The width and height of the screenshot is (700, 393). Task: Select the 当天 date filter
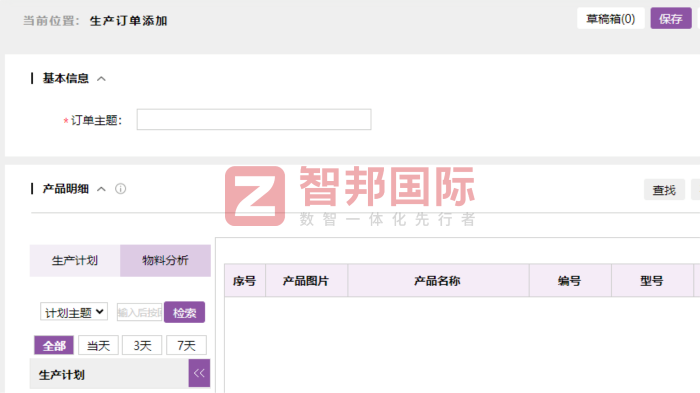click(98, 345)
